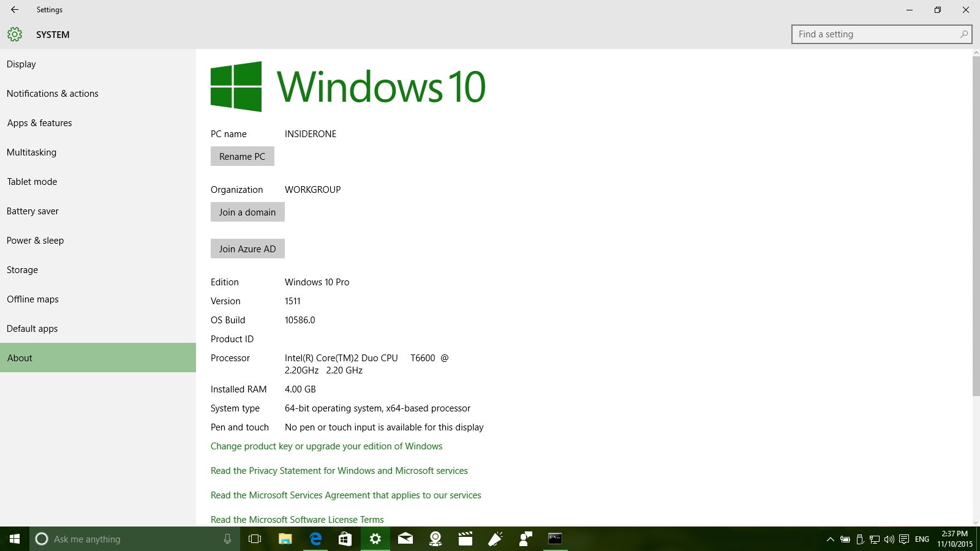
Task: Click the magnifier icon in search box
Action: pos(963,34)
